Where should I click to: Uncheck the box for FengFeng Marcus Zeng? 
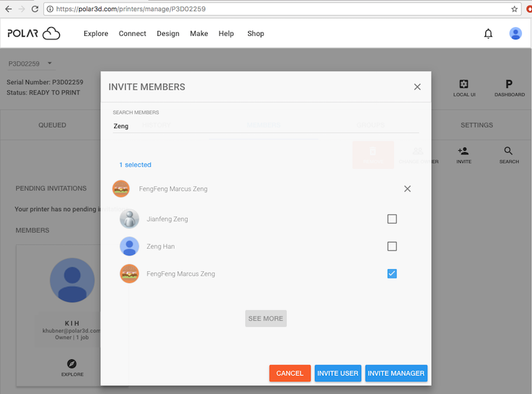392,274
